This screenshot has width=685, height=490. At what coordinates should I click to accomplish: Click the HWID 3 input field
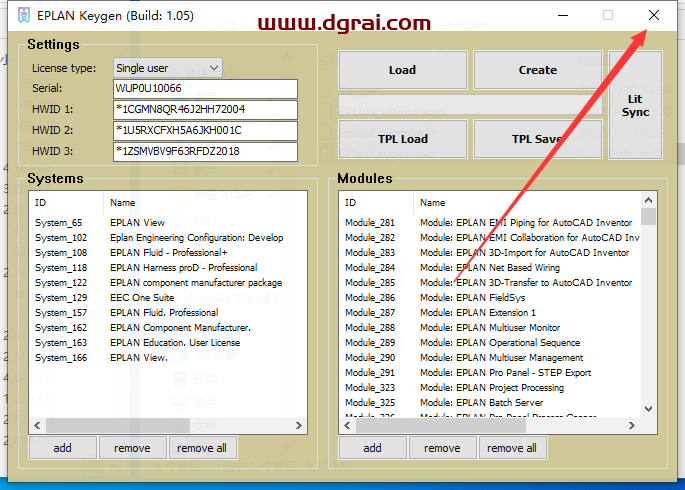tap(205, 152)
